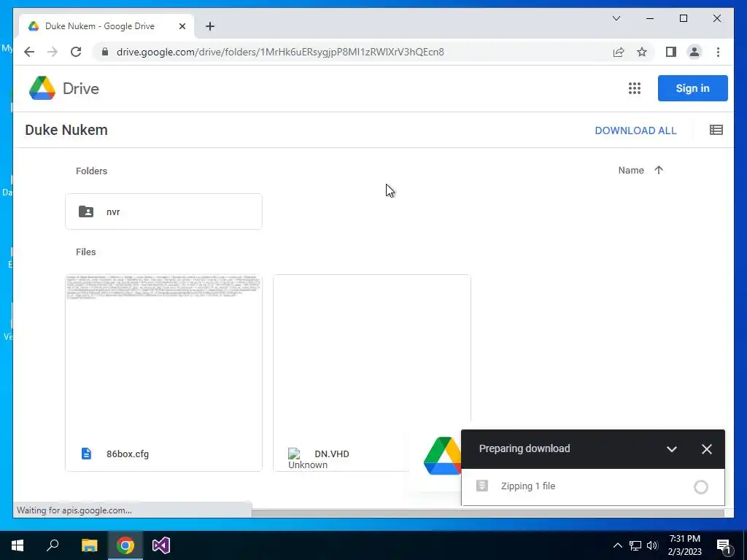Viewport: 747px width, 560px height.
Task: Close the Preparing download panel
Action: (706, 449)
